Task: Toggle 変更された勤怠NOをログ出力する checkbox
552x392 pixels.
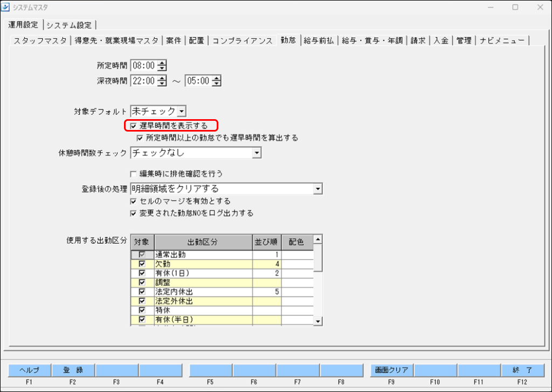Action: click(134, 213)
